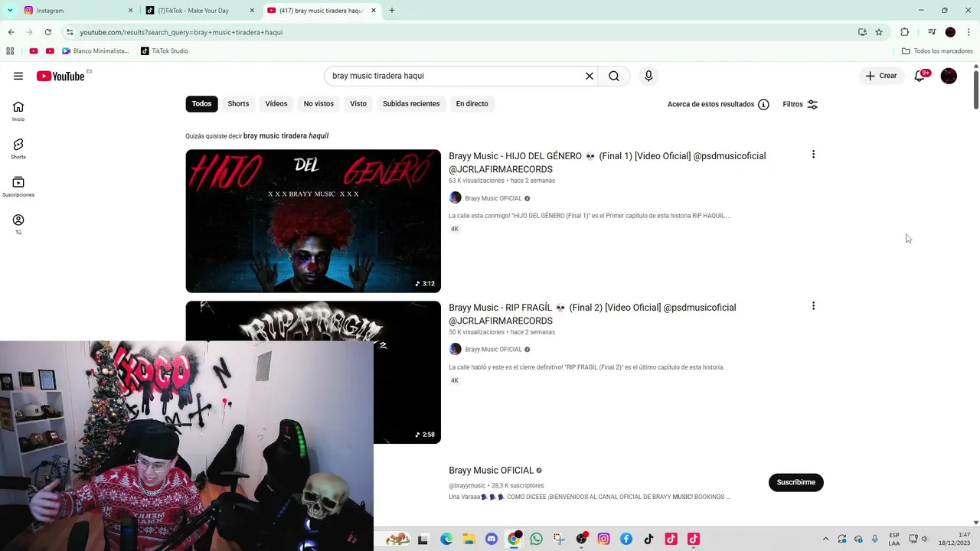
Task: Close the Instagram browser tab
Action: (x=131, y=11)
